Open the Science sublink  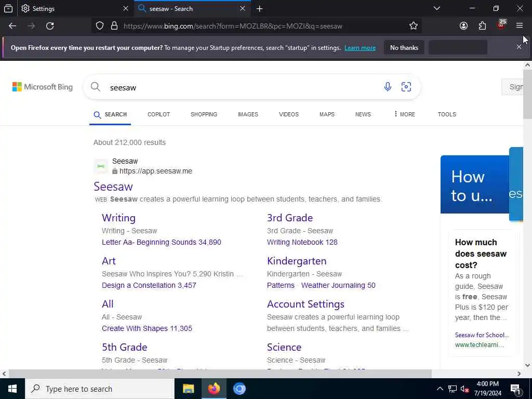(284, 347)
